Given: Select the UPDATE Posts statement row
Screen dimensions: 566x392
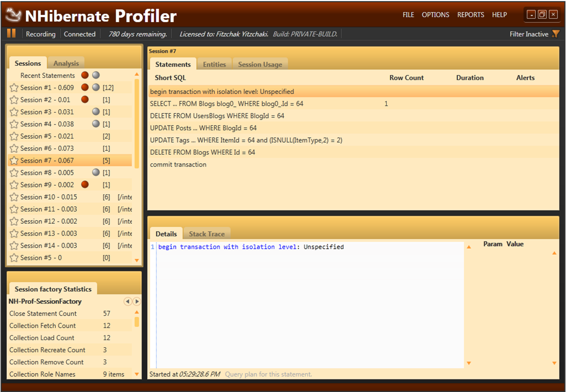Looking at the screenshot, I should (x=354, y=128).
